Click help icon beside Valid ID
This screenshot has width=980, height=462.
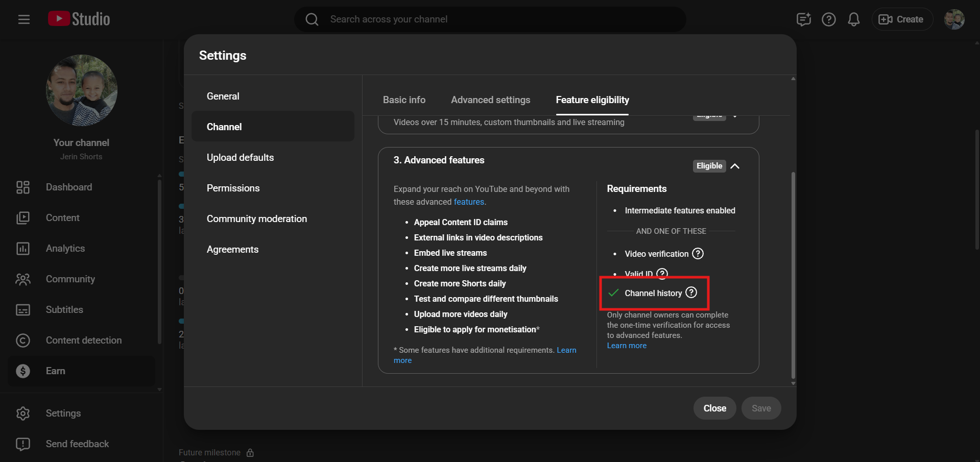(x=662, y=274)
